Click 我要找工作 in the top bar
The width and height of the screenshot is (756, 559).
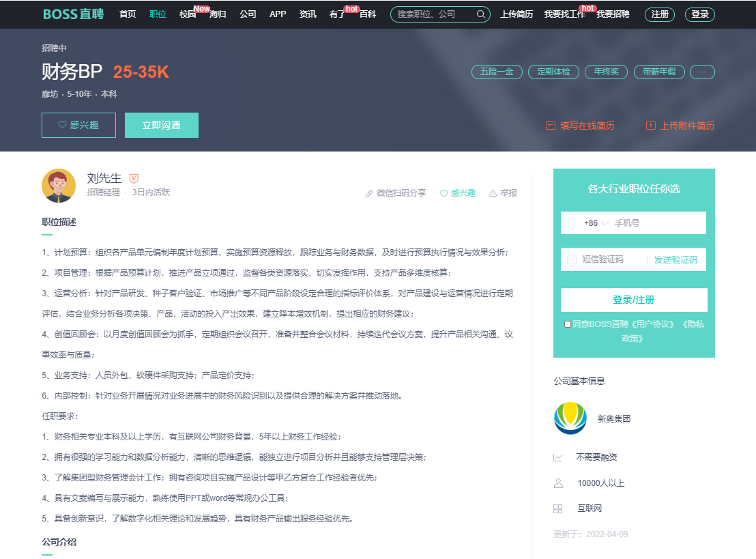pyautogui.click(x=564, y=14)
